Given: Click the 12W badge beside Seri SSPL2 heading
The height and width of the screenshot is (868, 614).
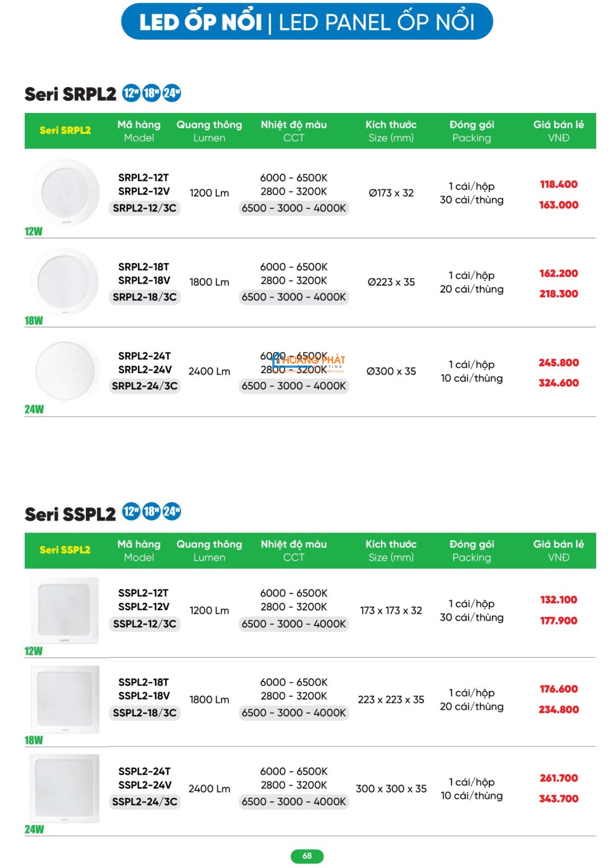Looking at the screenshot, I should click(x=131, y=512).
